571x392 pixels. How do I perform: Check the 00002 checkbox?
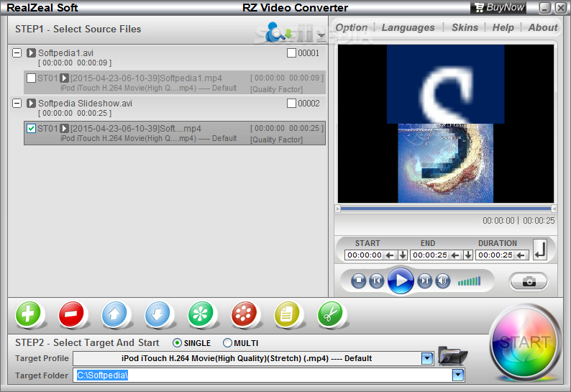pos(291,104)
